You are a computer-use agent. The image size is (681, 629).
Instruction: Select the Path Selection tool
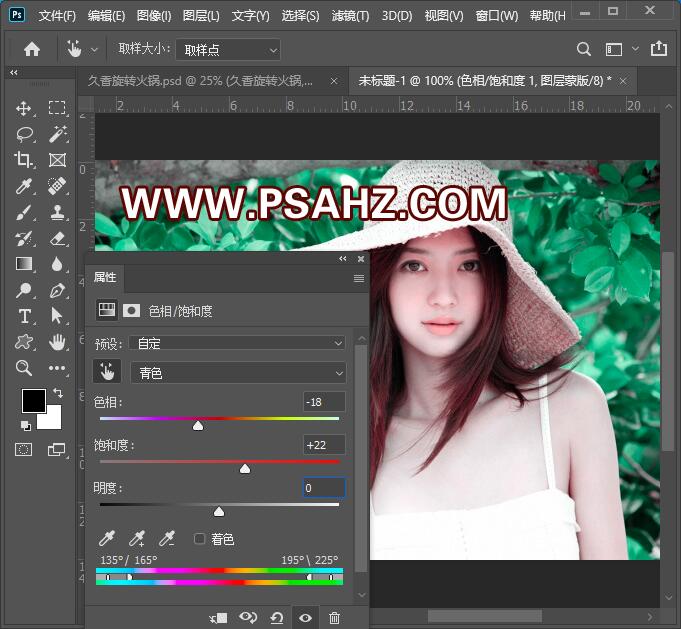tap(56, 316)
